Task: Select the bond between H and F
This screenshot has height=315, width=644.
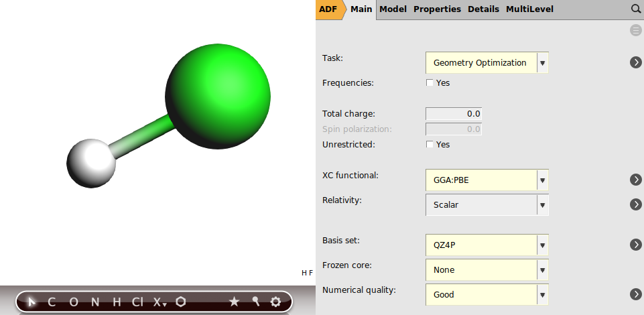Action: tap(141, 137)
